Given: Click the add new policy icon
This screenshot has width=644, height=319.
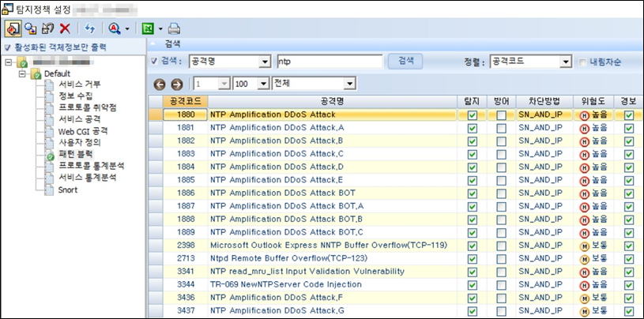Looking at the screenshot, I should coord(13,28).
